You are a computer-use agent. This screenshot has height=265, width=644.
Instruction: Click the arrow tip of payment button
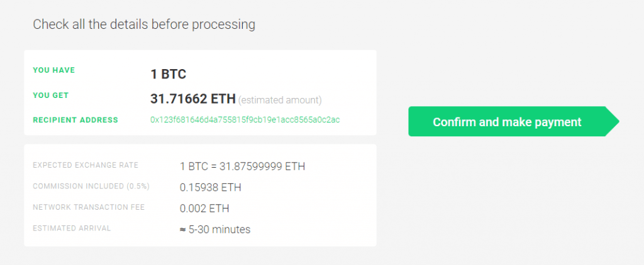click(614, 121)
